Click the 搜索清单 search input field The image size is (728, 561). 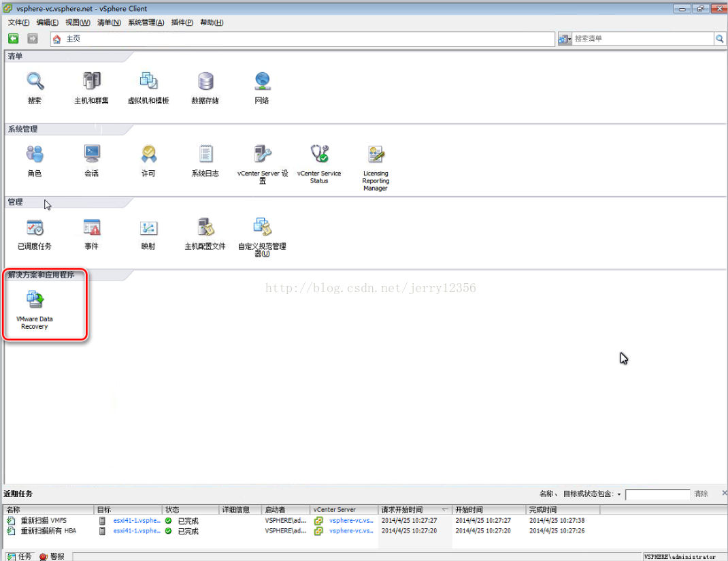(x=643, y=39)
